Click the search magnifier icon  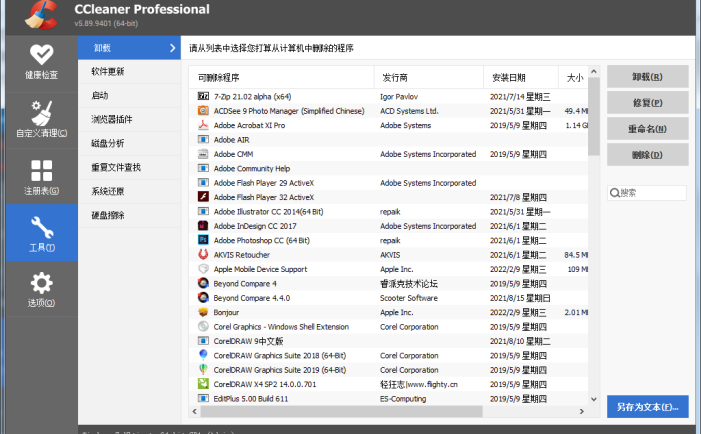[x=615, y=193]
